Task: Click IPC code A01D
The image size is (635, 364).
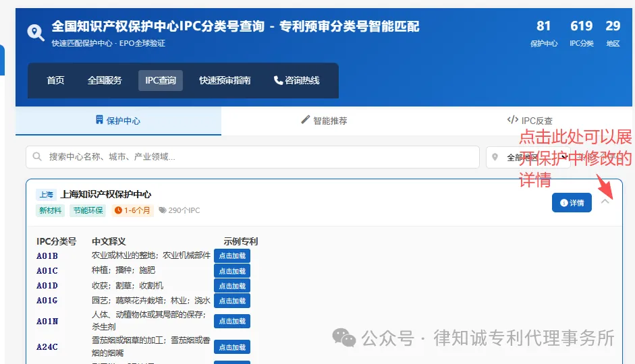Action: click(47, 286)
